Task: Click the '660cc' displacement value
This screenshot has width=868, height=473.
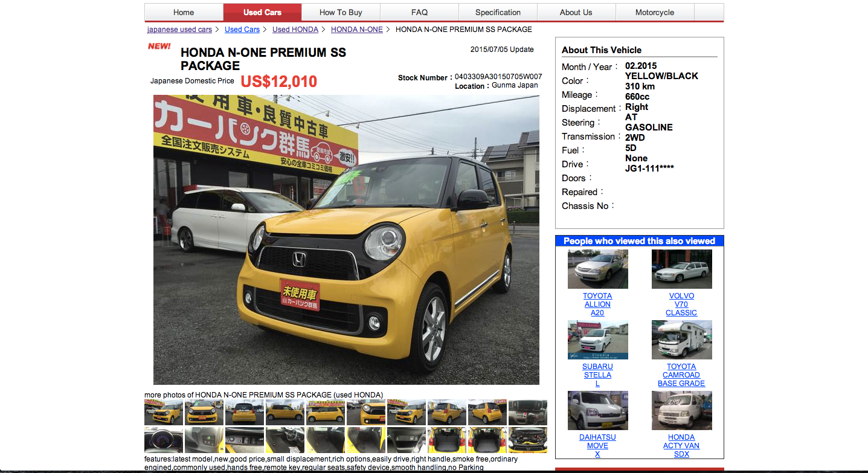Action: (x=637, y=97)
